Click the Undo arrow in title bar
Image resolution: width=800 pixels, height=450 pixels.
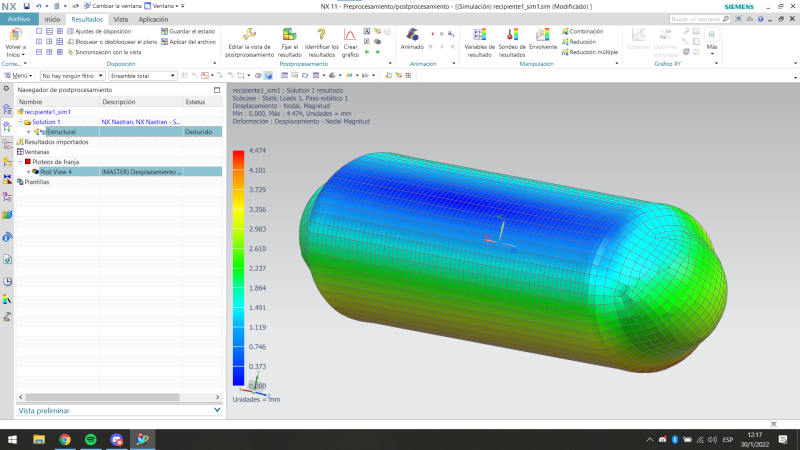38,6
